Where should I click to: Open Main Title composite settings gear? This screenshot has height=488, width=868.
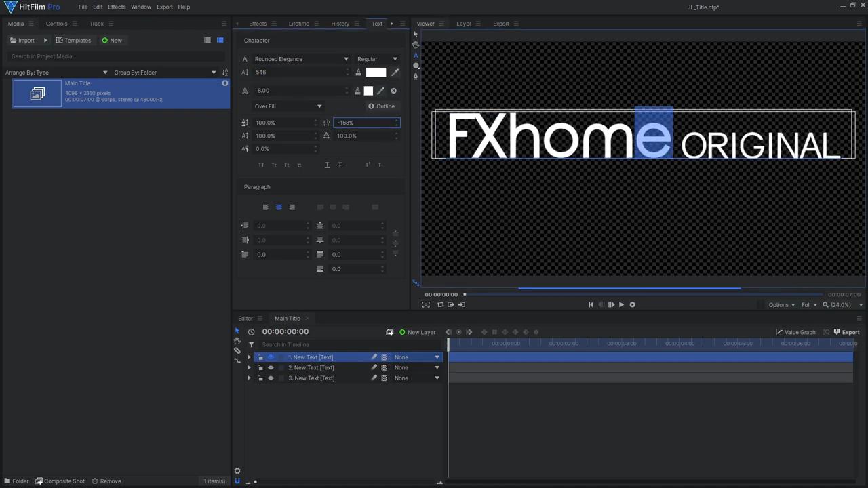[x=225, y=83]
